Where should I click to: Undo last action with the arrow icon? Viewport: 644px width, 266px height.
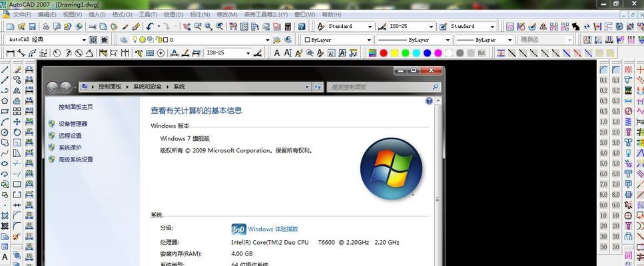(149, 27)
